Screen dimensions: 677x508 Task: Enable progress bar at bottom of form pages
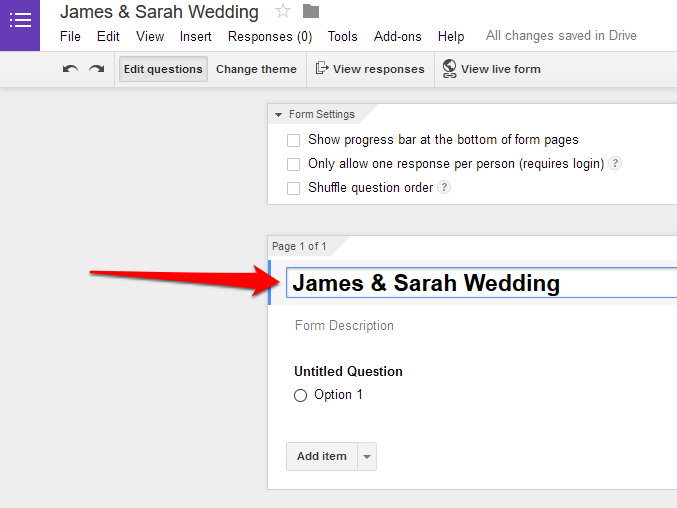click(x=293, y=140)
